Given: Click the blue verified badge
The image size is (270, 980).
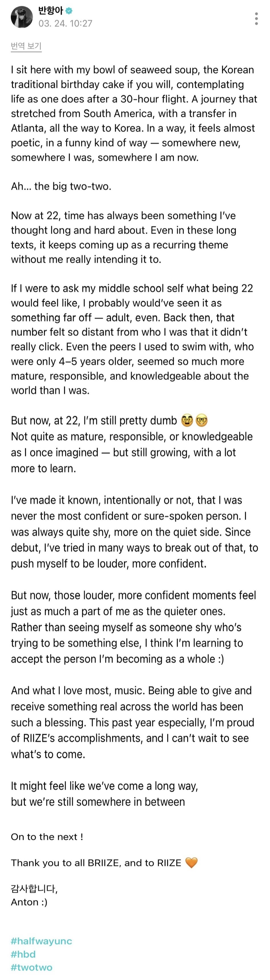Looking at the screenshot, I should pyautogui.click(x=69, y=11).
